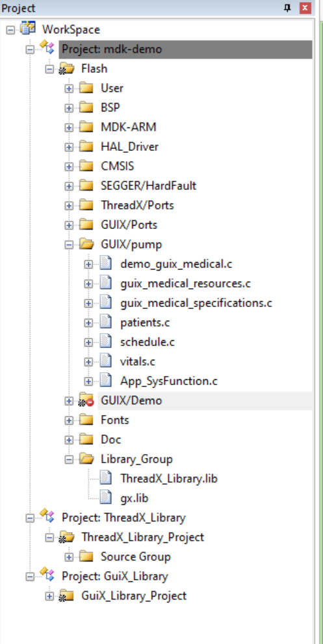The height and width of the screenshot is (644, 323).
Task: Click the GuiX_Library_Project target icon
Action: 67,596
